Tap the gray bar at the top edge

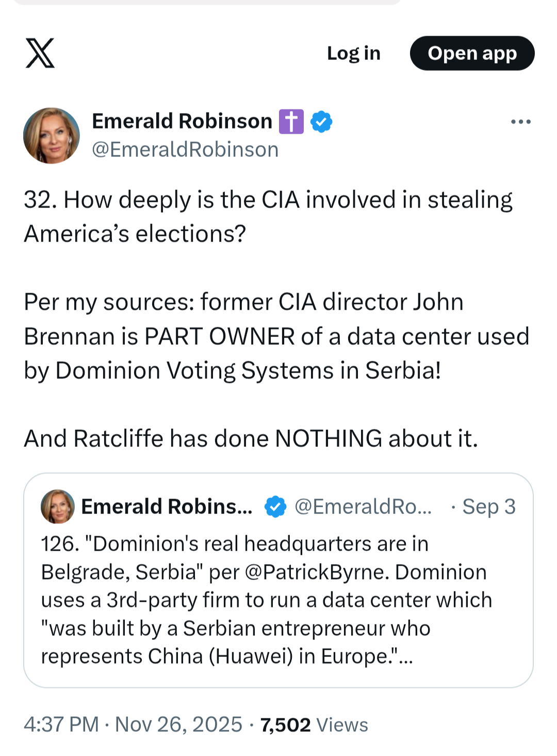coord(206,2)
